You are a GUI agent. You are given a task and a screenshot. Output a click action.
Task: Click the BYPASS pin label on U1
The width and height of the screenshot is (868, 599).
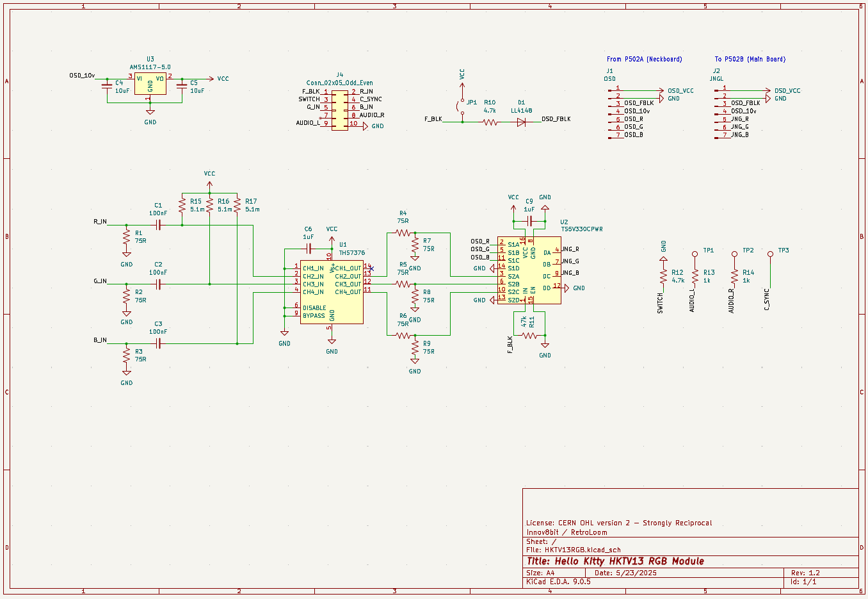(x=314, y=316)
